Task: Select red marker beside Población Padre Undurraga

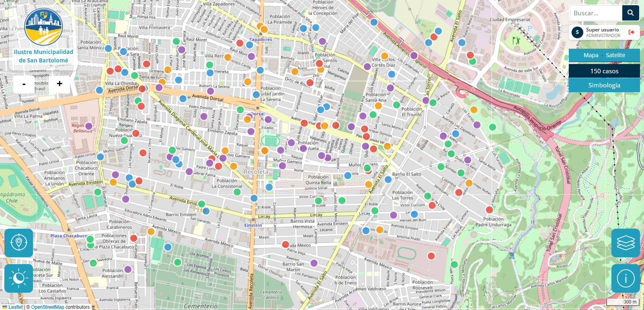Action: pos(489,210)
